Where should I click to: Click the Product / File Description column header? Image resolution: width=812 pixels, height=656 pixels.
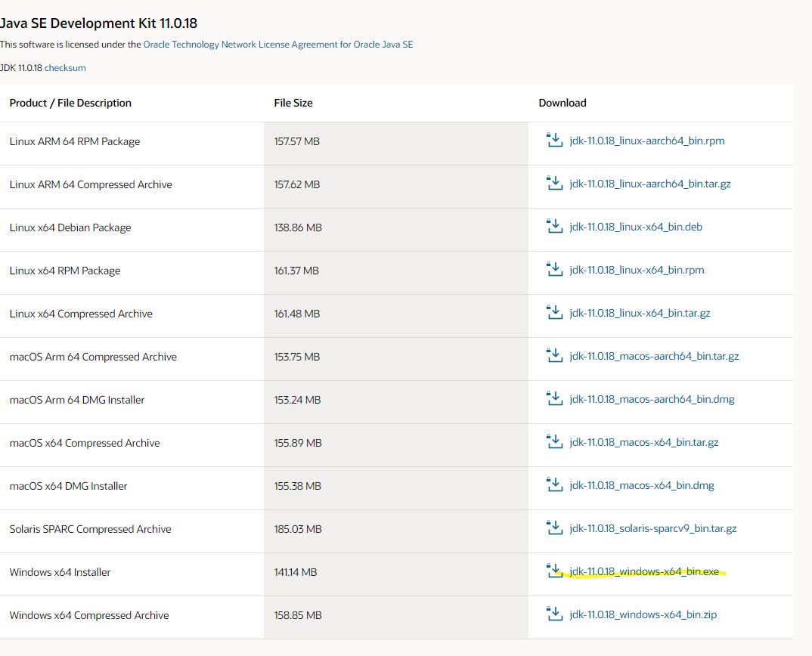point(70,103)
